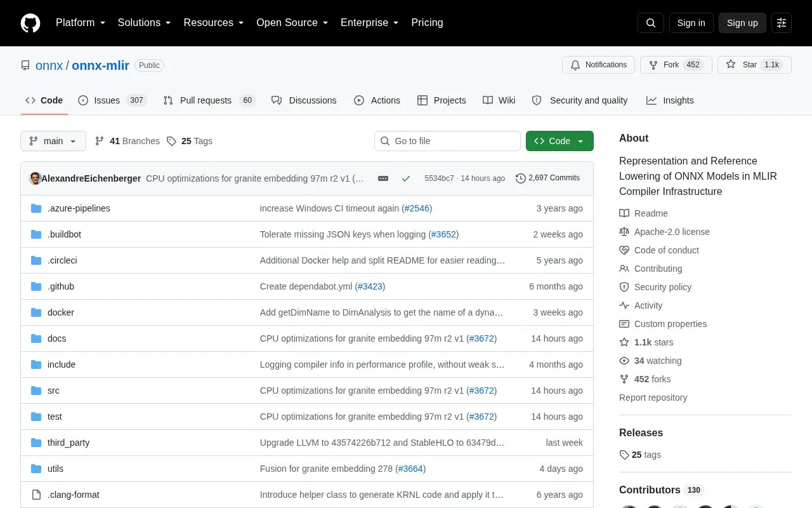Click the history clock icon beside 2,697 Commits

click(x=521, y=178)
